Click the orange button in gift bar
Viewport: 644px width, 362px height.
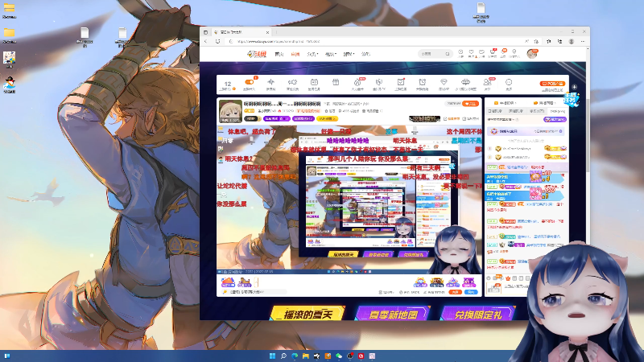pyautogui.click(x=455, y=292)
